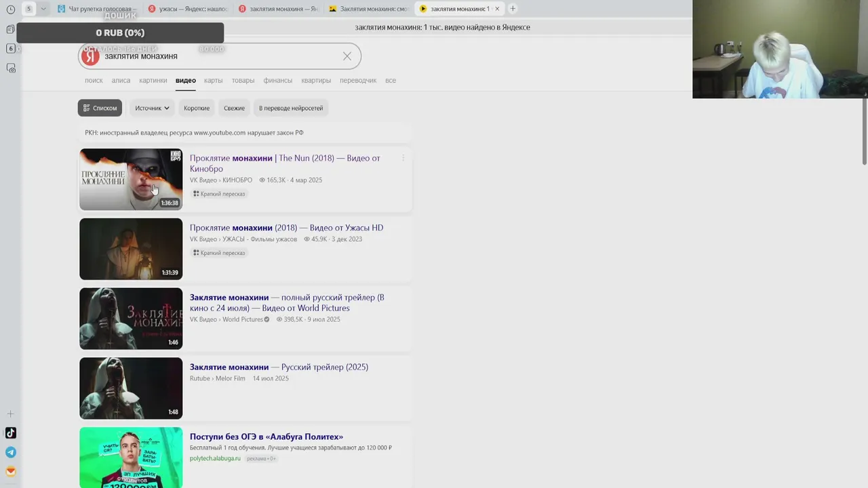The height and width of the screenshot is (488, 868).
Task: Click Краткий пересказ under Кинобро video
Action: tap(219, 194)
